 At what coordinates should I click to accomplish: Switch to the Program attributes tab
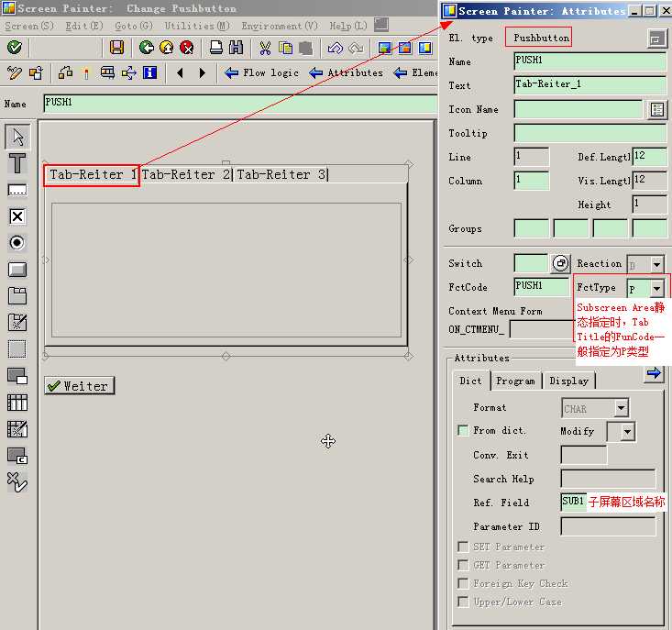pyautogui.click(x=515, y=381)
